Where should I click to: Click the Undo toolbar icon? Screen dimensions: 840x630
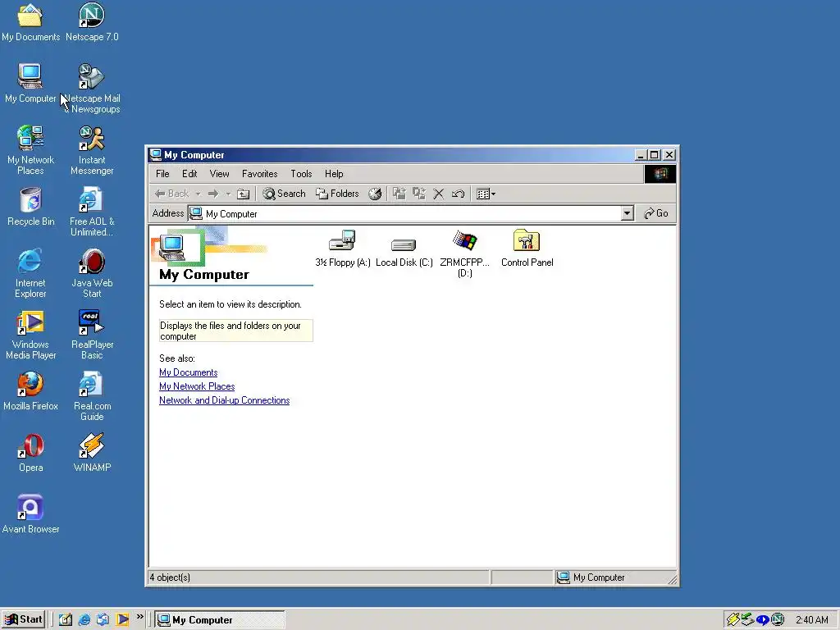pos(458,194)
